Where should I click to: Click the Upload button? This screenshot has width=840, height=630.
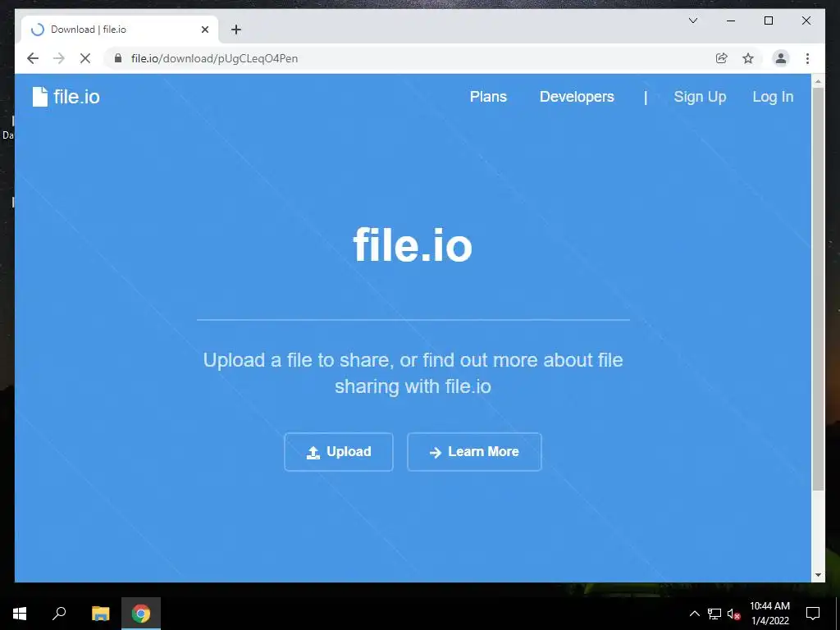[339, 452]
